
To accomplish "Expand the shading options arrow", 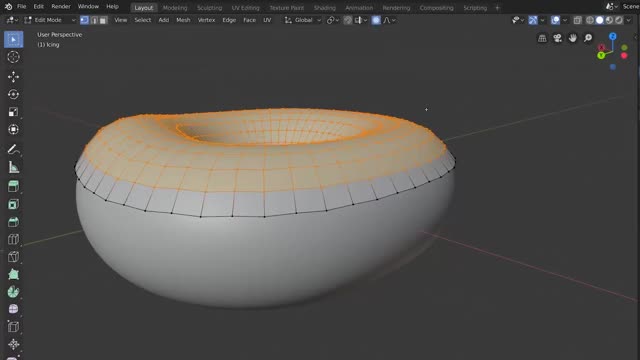I will pyautogui.click(x=629, y=20).
